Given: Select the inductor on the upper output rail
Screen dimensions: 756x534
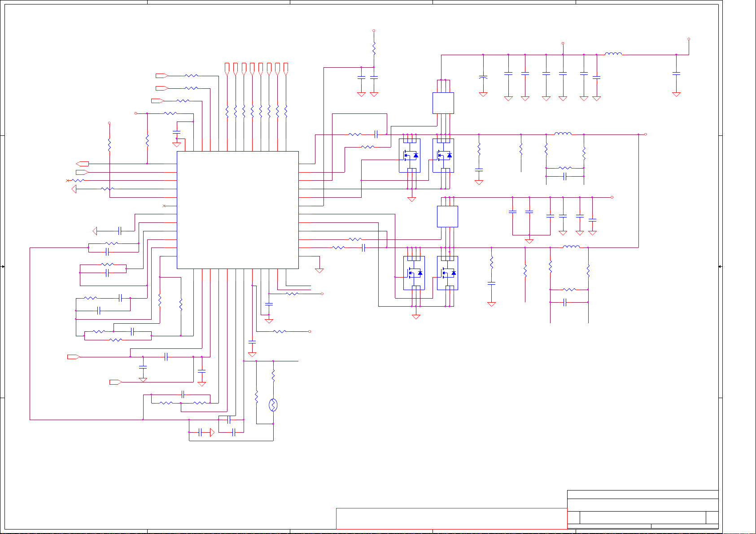Looking at the screenshot, I should pyautogui.click(x=563, y=133).
